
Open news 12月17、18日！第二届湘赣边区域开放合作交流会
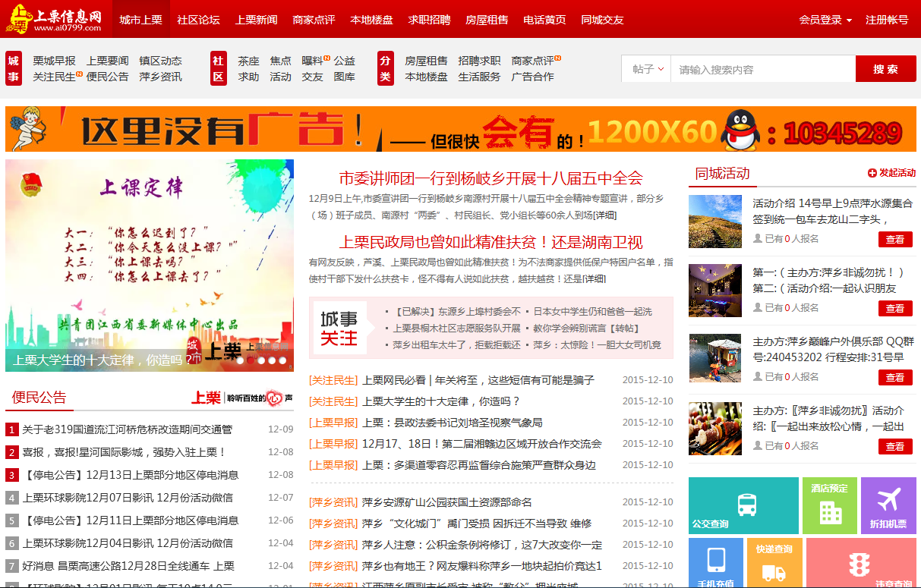[482, 444]
